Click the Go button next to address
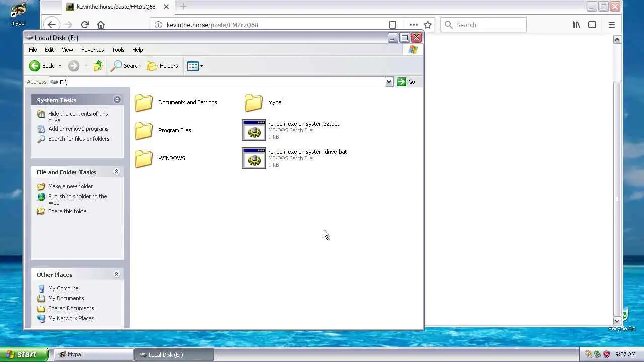This screenshot has height=362, width=644. point(407,82)
